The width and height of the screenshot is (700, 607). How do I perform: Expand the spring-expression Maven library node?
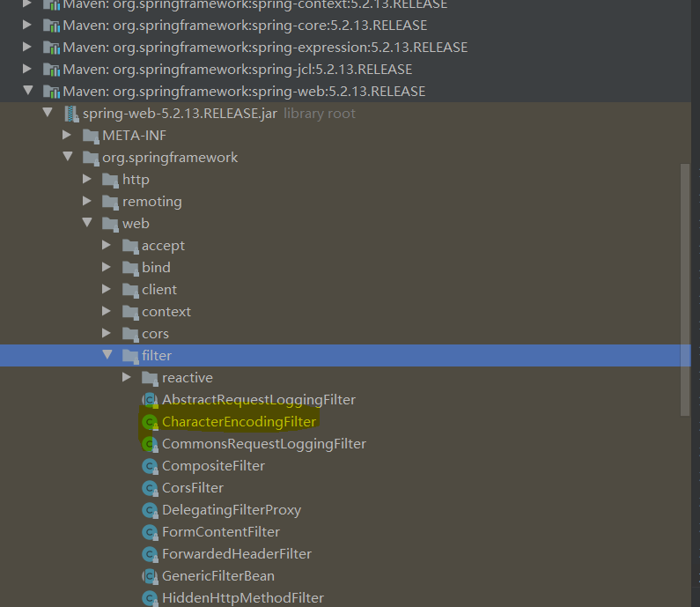coord(26,47)
